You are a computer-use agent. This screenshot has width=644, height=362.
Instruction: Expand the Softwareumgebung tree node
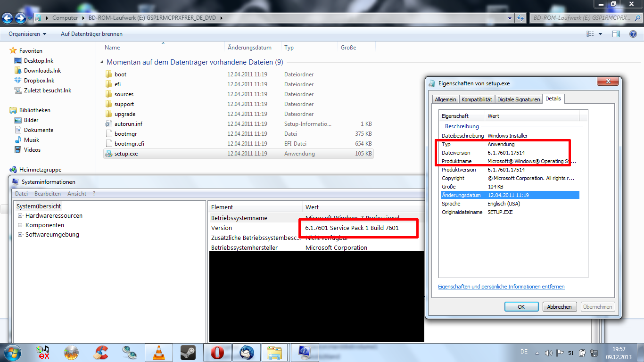[x=20, y=235]
